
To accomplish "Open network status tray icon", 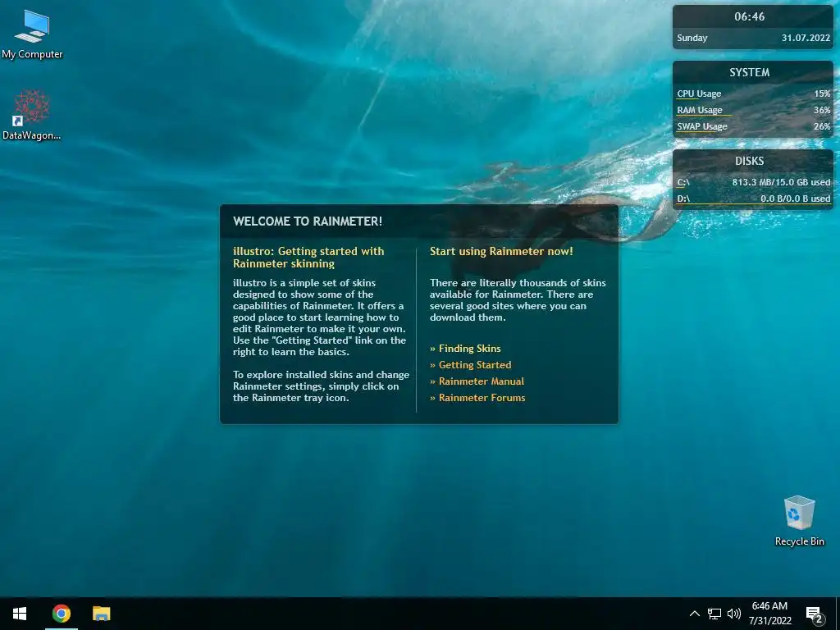I will [714, 614].
